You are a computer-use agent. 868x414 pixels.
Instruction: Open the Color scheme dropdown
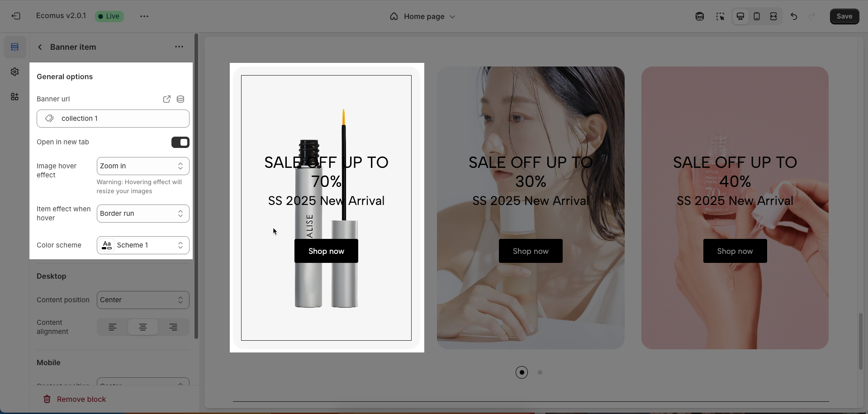[x=143, y=245]
